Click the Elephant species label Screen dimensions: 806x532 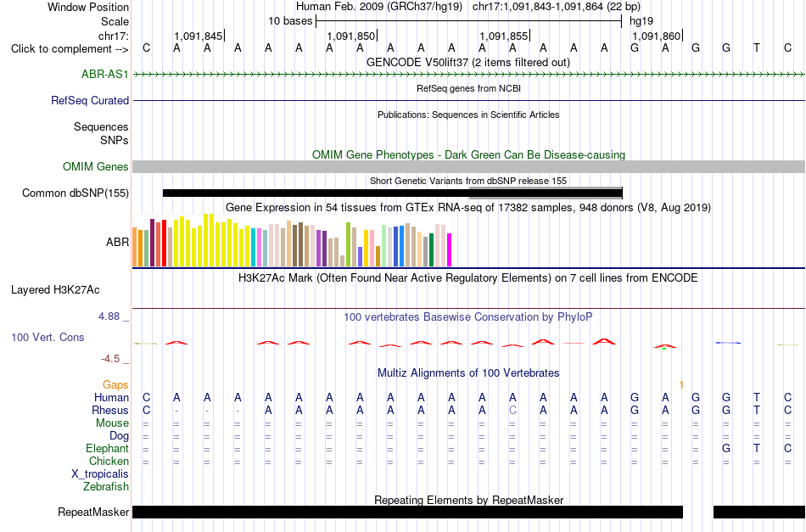[x=107, y=448]
